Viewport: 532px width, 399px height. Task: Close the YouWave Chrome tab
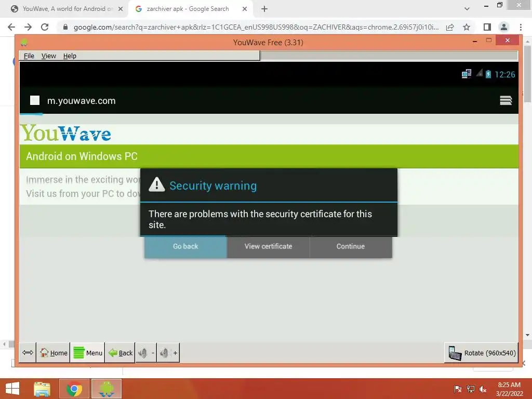coord(121,9)
